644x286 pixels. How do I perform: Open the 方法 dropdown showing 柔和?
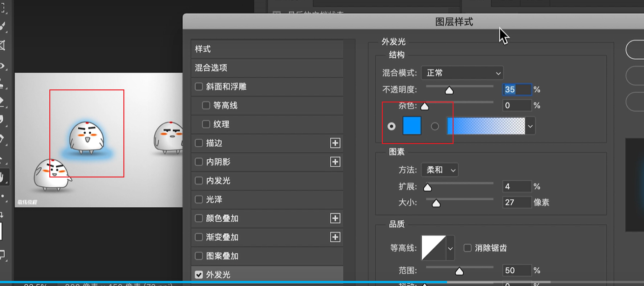tap(440, 170)
